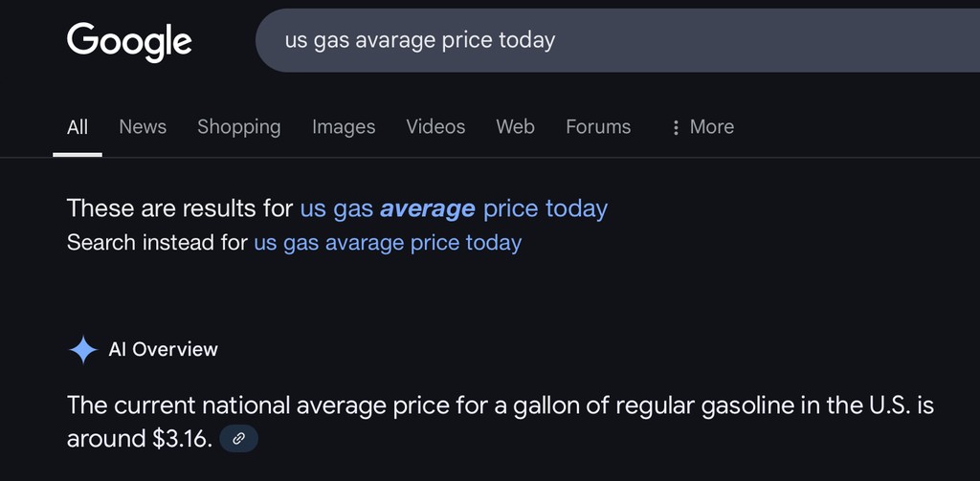Click the $3.16 price value
Screen dimensions: 980x481
(x=181, y=439)
